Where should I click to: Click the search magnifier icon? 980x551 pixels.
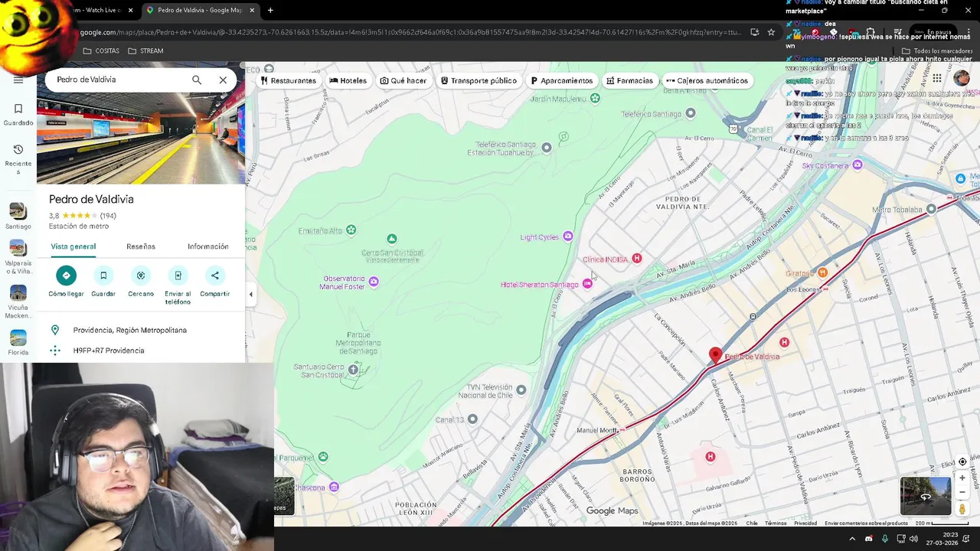click(197, 80)
